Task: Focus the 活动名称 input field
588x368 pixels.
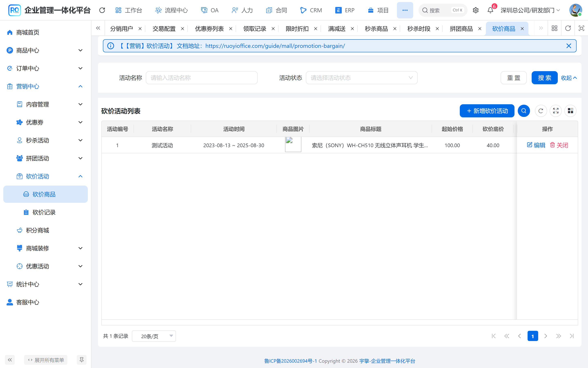Action: point(202,78)
